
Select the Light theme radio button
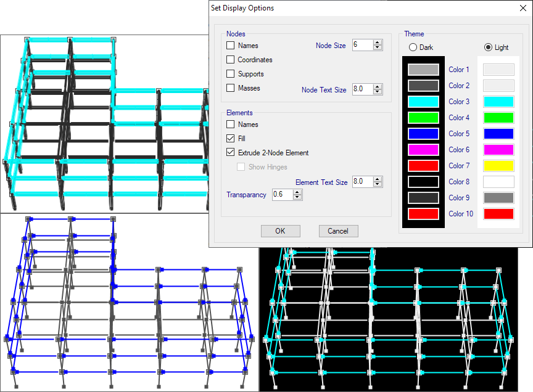489,47
